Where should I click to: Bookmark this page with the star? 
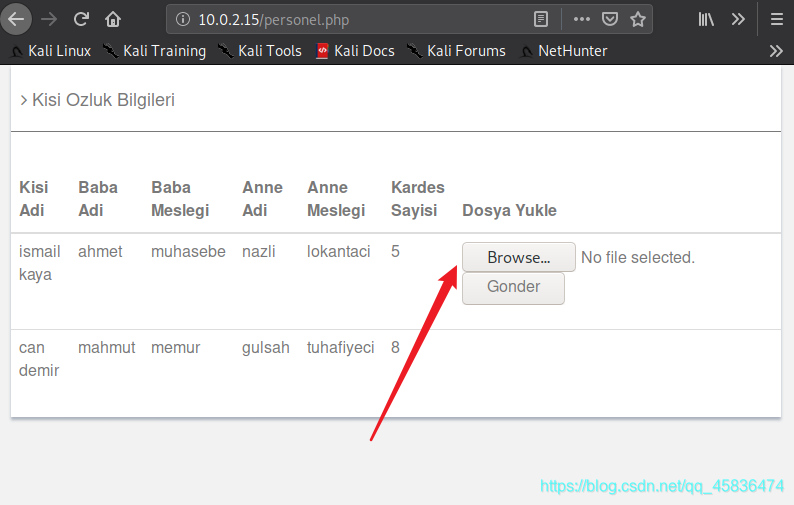638,19
